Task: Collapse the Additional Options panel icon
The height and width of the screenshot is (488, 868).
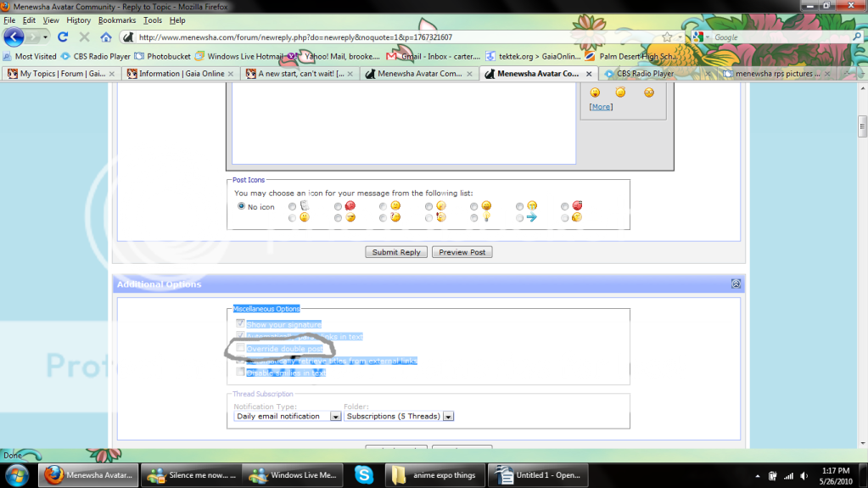Action: [x=736, y=284]
